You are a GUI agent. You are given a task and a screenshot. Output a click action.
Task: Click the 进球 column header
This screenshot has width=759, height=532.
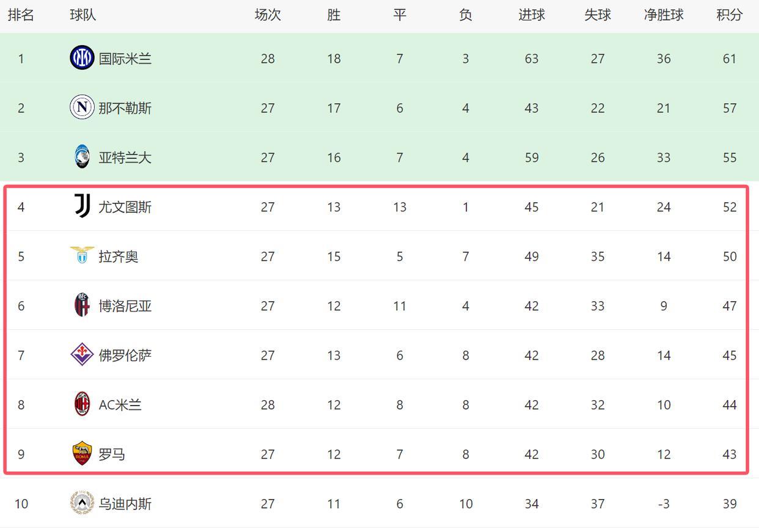pyautogui.click(x=532, y=15)
